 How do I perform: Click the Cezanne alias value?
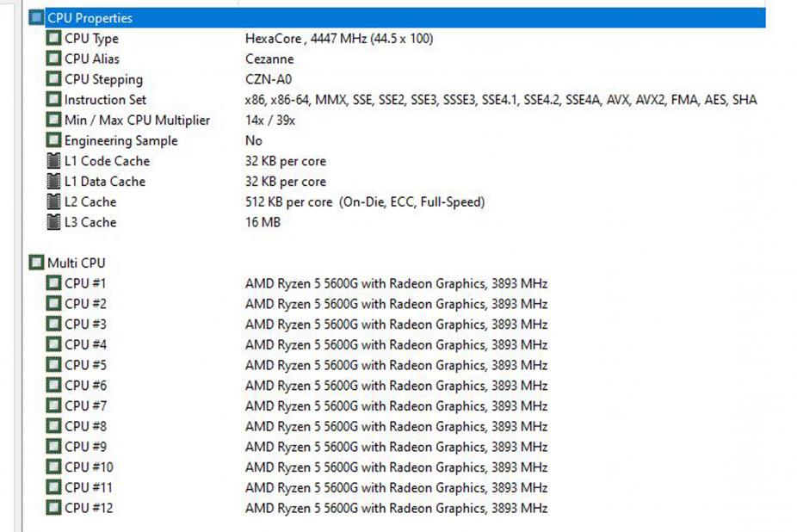269,59
